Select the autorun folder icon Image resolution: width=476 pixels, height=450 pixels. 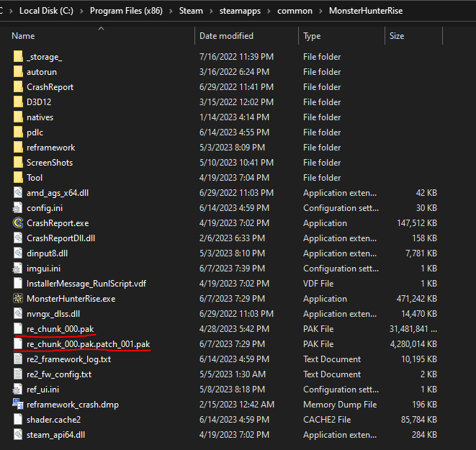click(x=18, y=72)
